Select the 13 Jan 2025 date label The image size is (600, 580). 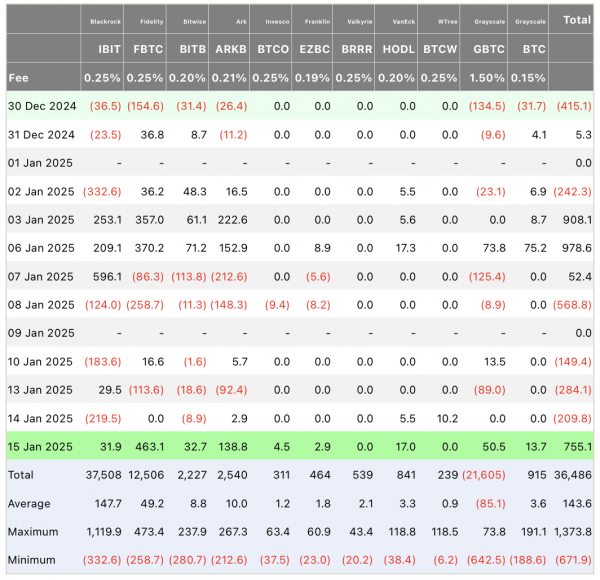(x=40, y=390)
